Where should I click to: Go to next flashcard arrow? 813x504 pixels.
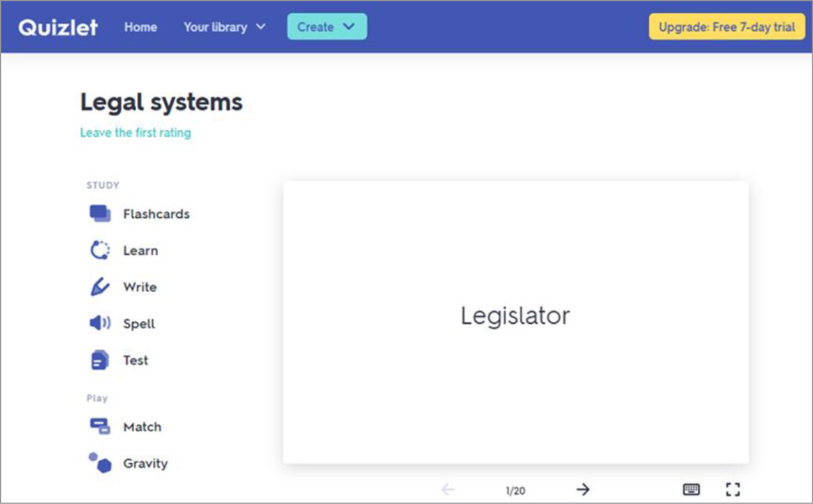(582, 489)
